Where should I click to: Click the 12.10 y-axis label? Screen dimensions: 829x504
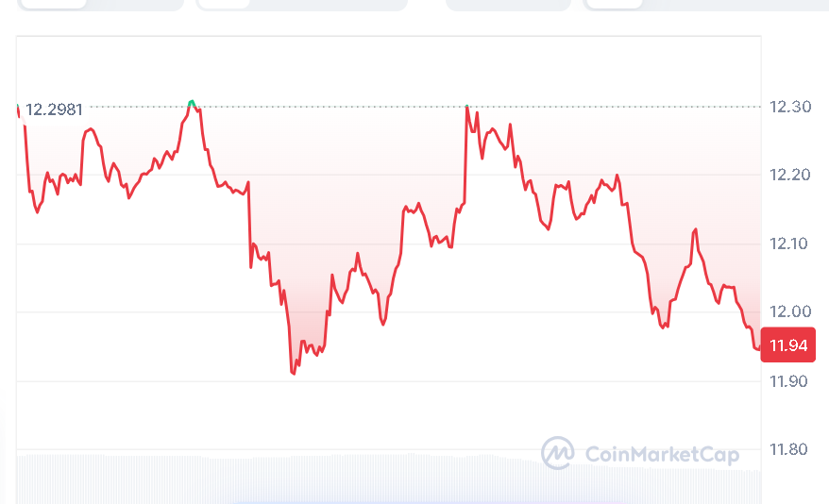[788, 244]
